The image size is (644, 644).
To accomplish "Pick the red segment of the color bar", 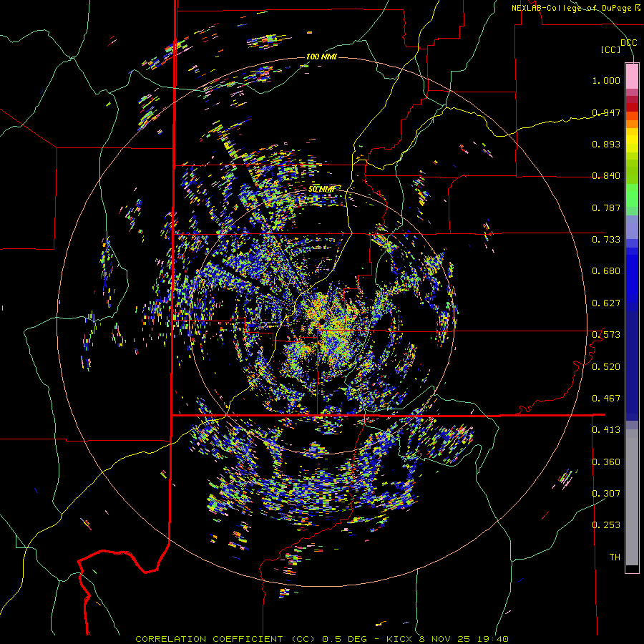I will tap(632, 107).
